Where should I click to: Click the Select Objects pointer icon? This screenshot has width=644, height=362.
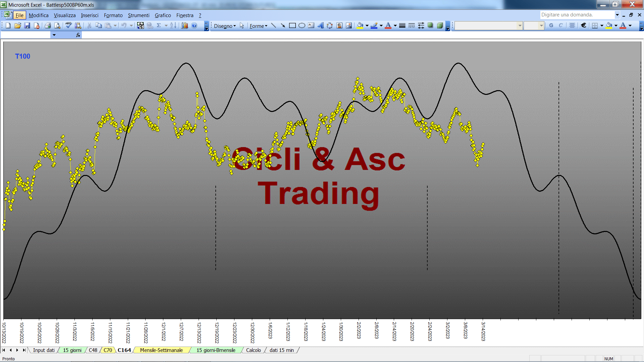[242, 25]
